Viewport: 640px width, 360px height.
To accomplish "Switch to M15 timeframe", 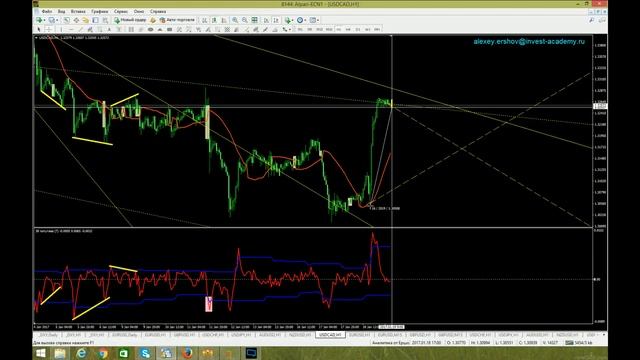I will coord(319,29).
